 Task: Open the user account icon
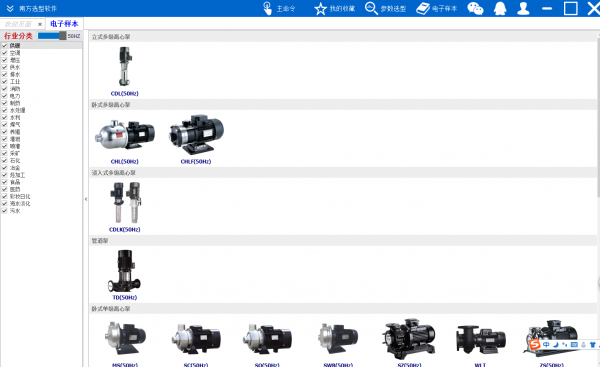click(x=523, y=8)
